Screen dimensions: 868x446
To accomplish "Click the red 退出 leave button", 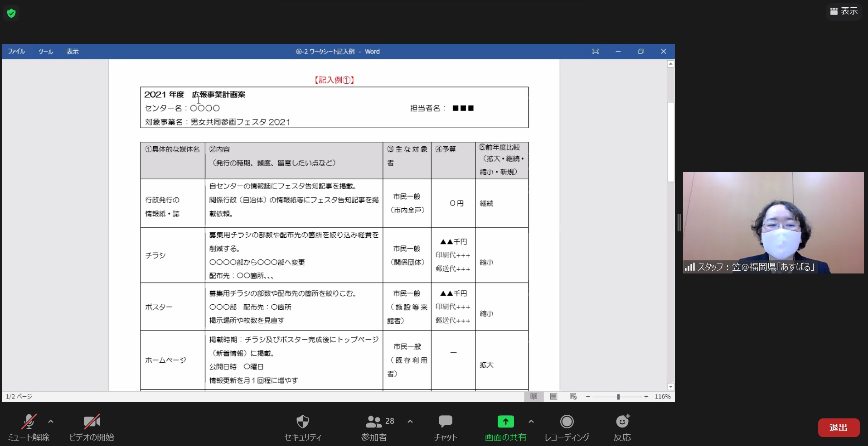I will [838, 427].
